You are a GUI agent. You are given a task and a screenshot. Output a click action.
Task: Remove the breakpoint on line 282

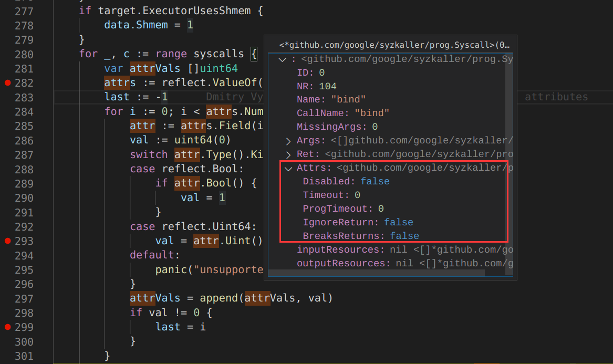point(7,83)
